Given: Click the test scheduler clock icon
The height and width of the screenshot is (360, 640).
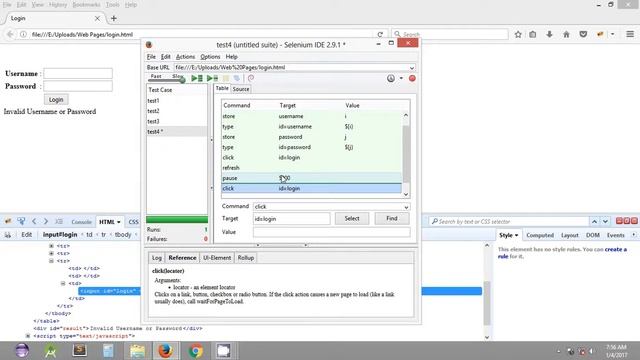Looking at the screenshot, I should click(391, 78).
